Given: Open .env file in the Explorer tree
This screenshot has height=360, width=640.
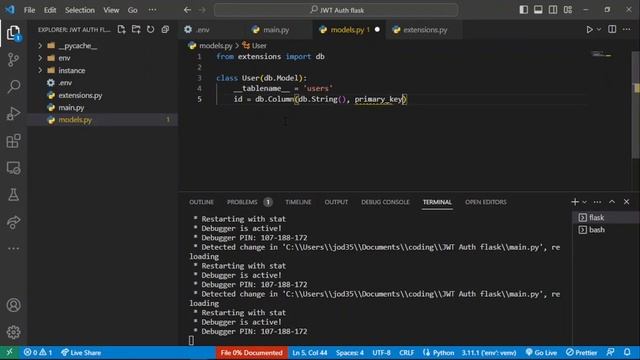Looking at the screenshot, I should coord(65,82).
